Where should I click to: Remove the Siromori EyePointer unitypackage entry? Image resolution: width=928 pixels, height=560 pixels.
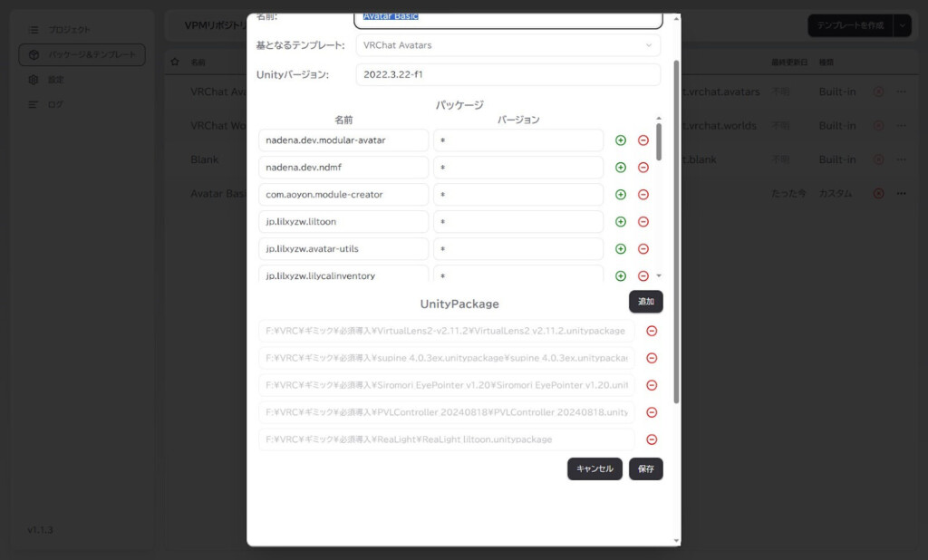click(x=651, y=385)
